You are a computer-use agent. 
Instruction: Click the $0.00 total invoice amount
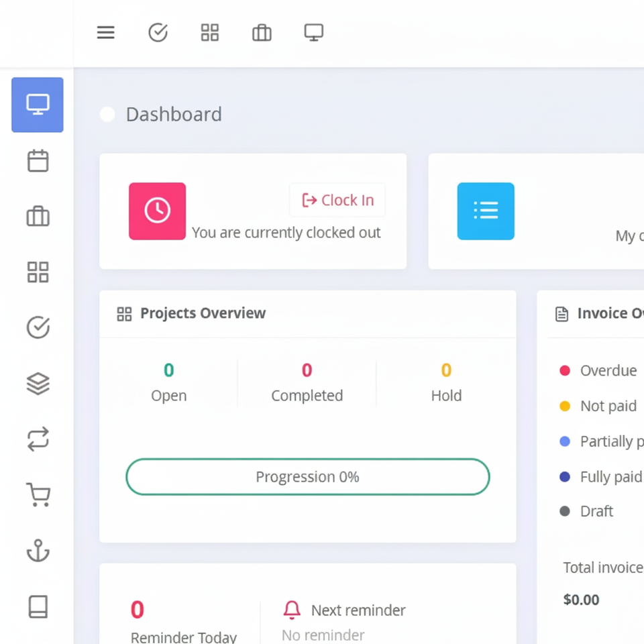tap(581, 600)
